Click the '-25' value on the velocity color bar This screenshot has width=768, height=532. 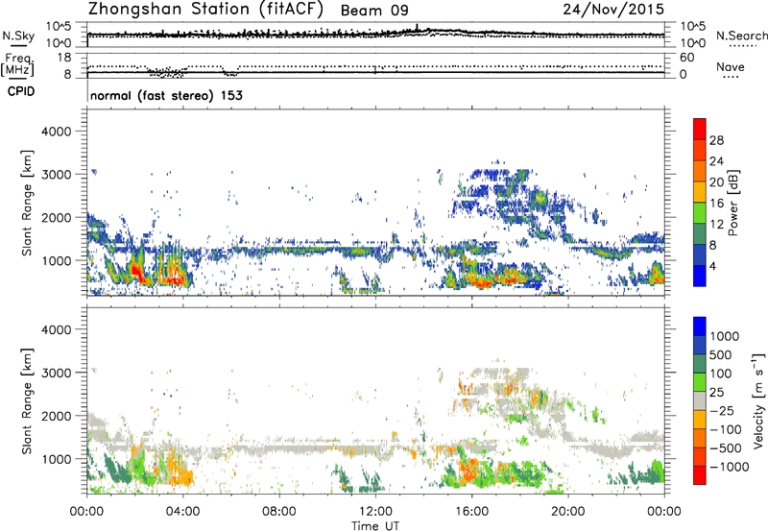pos(722,410)
